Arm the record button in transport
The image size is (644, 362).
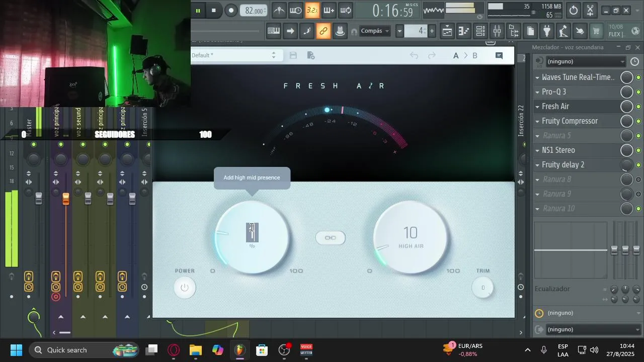pos(231,11)
